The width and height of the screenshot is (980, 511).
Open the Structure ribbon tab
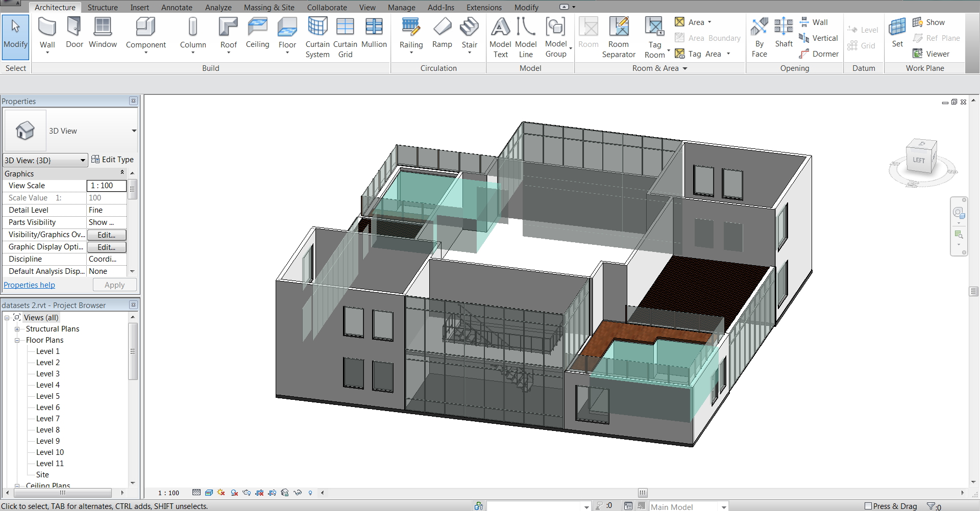click(x=103, y=7)
